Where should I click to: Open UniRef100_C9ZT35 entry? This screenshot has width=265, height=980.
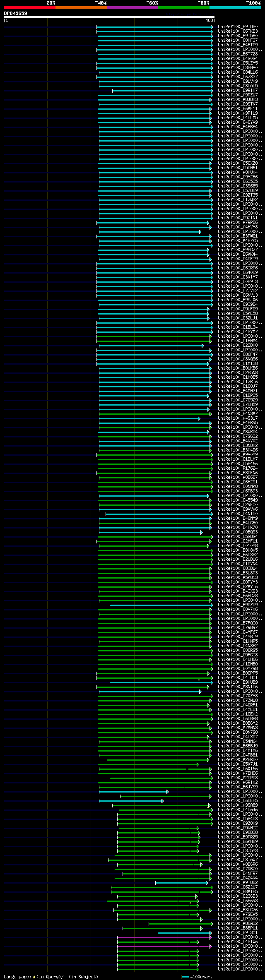(x=238, y=195)
